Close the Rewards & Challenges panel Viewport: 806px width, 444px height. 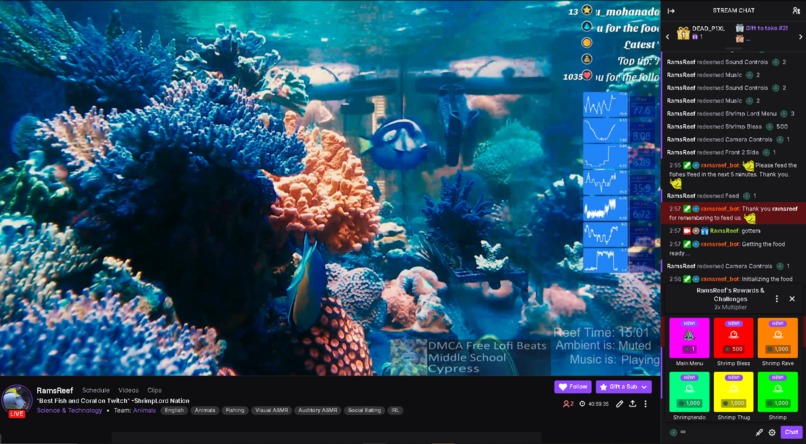792,299
